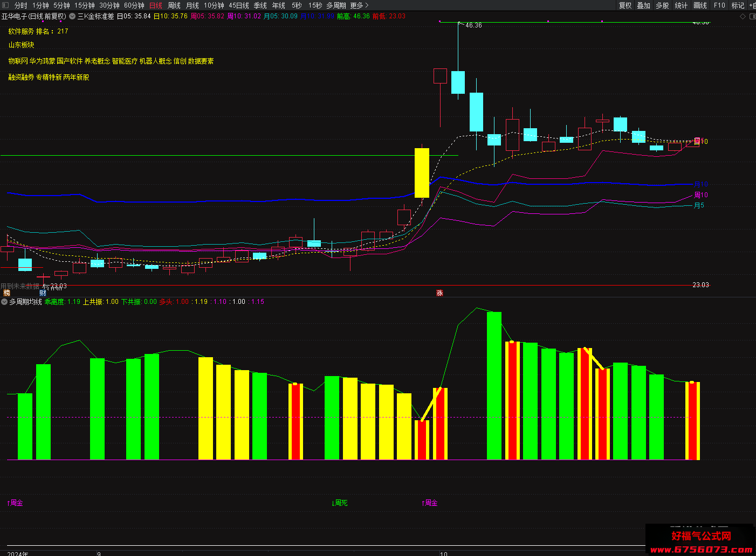Viewport: 756px width, 556px height.
Task: Switch to the 周线 period tab
Action: (174, 5)
